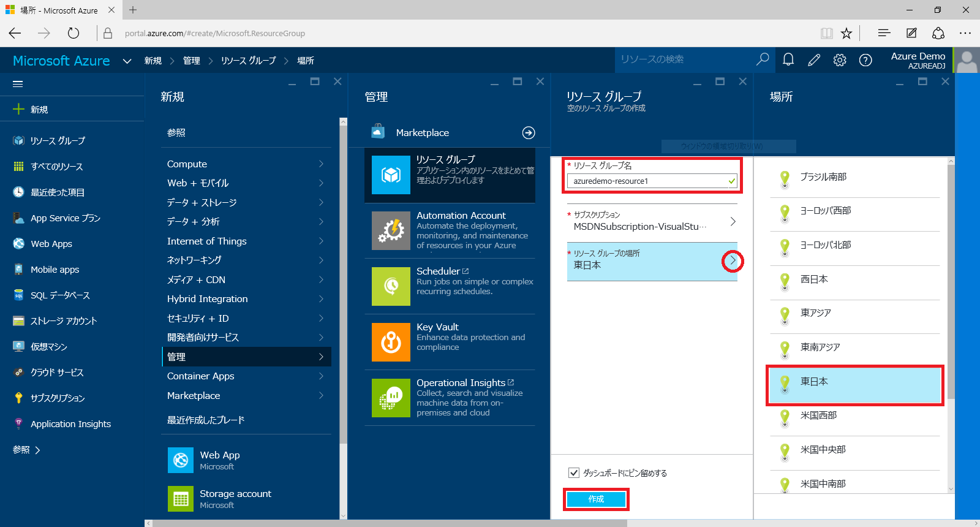Select the Scheduler clock icon

pos(391,286)
